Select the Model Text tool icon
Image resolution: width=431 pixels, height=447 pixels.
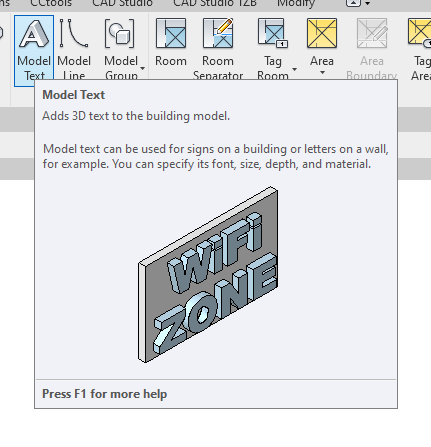coord(34,33)
